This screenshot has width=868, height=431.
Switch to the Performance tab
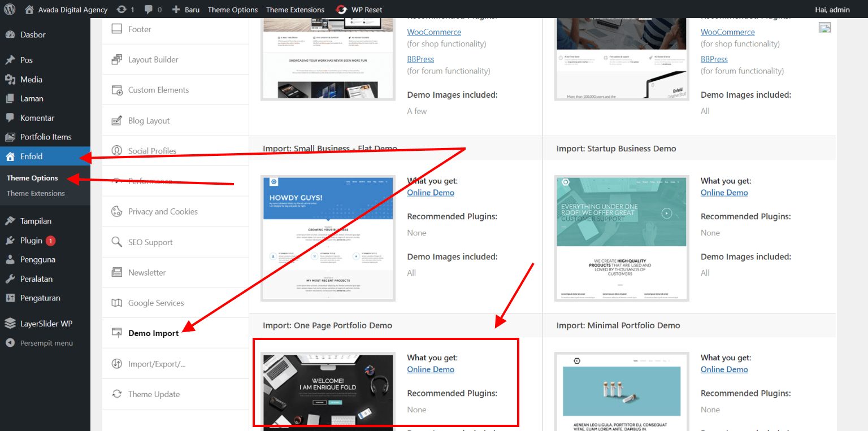pyautogui.click(x=150, y=181)
